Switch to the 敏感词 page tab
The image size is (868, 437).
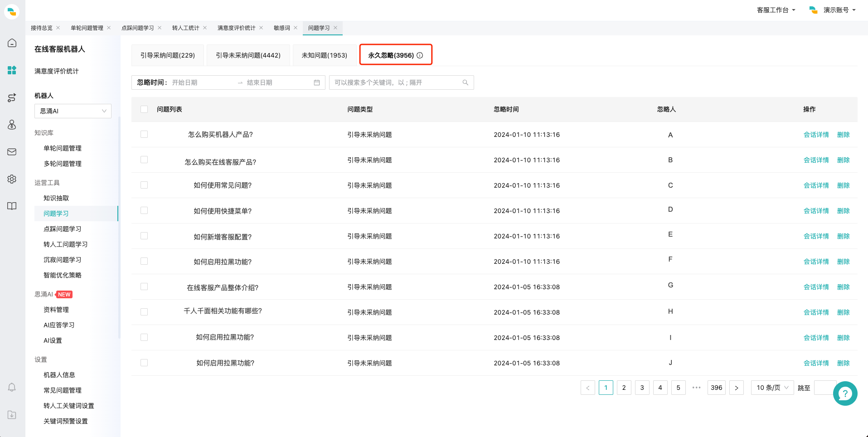[282, 28]
